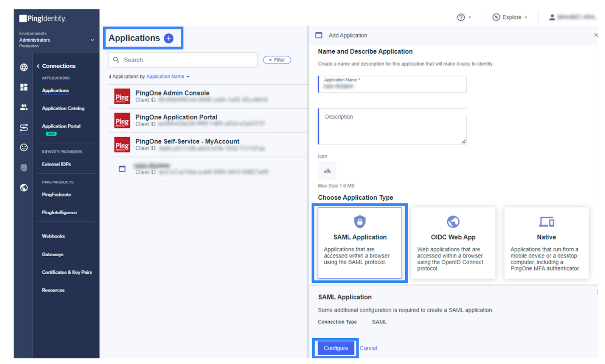Click the OIDC Web App globe icon

tap(453, 221)
